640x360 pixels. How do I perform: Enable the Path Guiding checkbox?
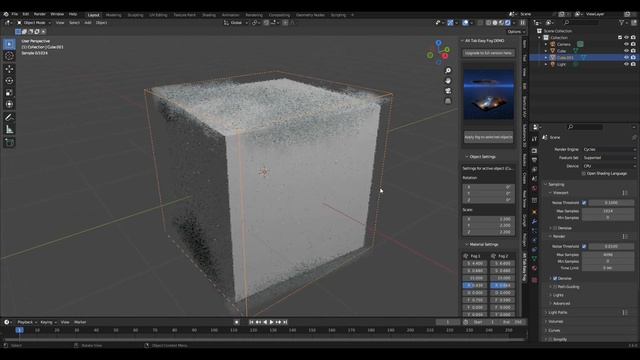coord(555,287)
